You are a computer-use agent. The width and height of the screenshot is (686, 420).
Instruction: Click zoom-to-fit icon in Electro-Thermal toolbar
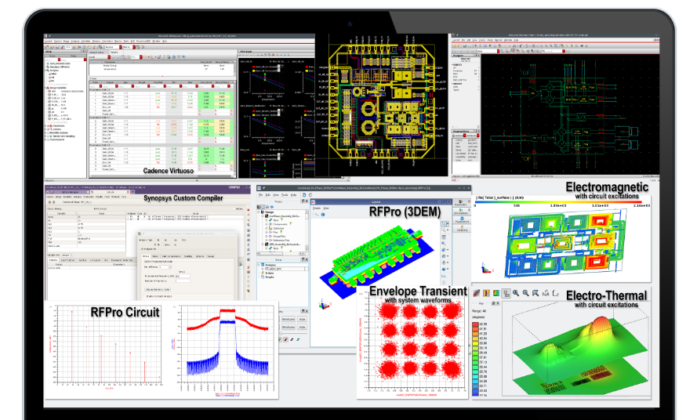[x=535, y=293]
